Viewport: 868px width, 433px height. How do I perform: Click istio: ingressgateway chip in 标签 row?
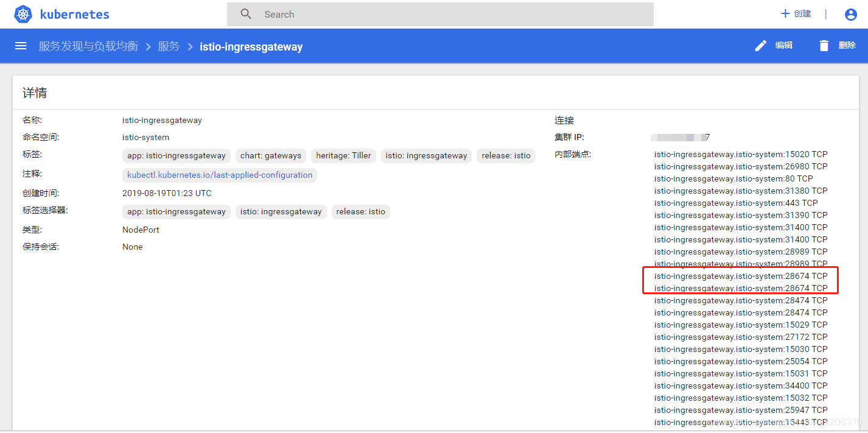pos(426,155)
